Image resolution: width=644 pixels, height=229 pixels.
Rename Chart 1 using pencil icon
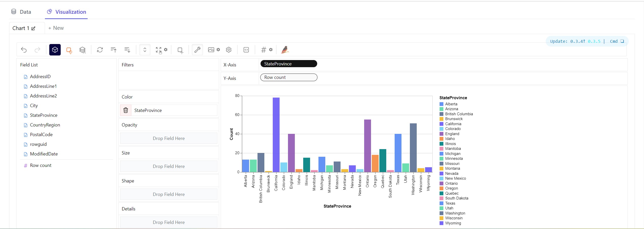click(x=33, y=28)
